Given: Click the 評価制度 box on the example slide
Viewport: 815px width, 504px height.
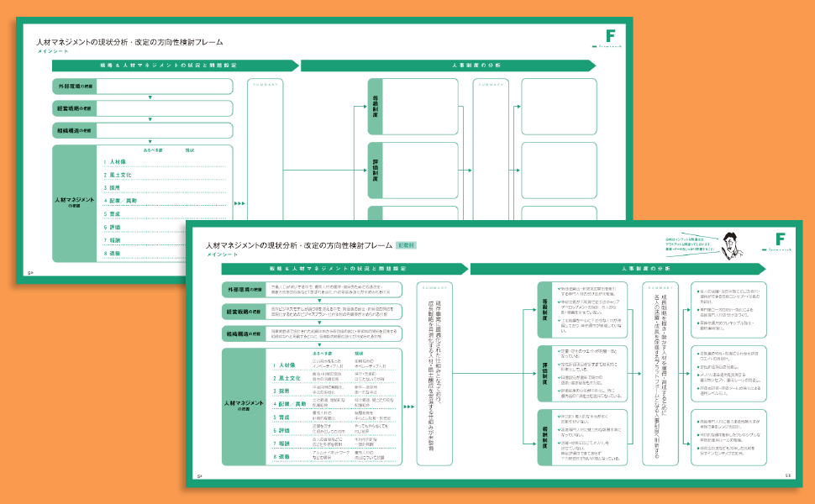Looking at the screenshot, I should (x=582, y=374).
